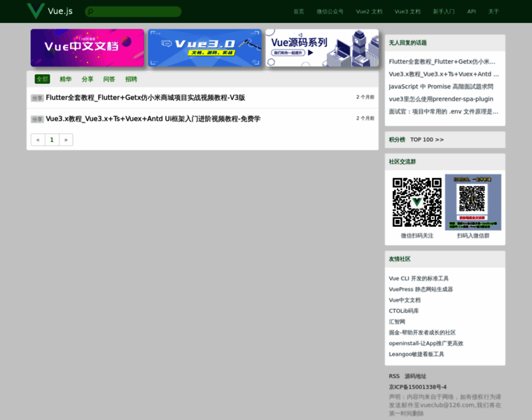
Task: Open the 新手入门 nav item
Action: 443,11
